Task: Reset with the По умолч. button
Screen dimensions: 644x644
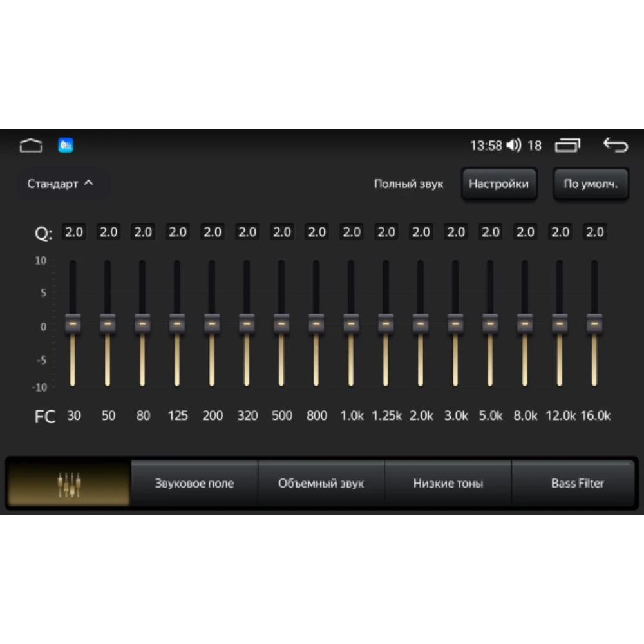Action: tap(591, 184)
